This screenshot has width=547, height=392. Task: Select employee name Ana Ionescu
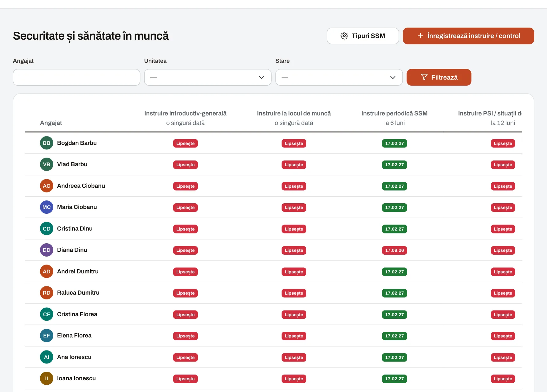coord(74,357)
